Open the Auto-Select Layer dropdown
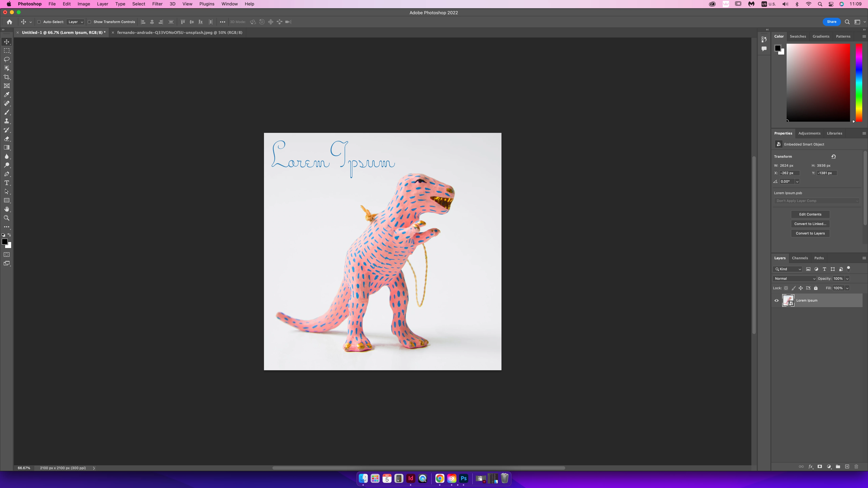The width and height of the screenshot is (868, 488). click(75, 22)
